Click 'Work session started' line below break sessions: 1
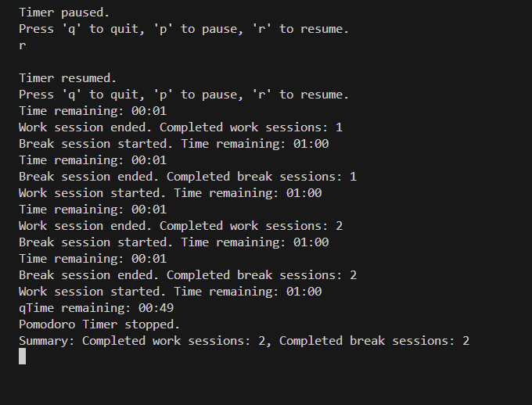Viewport: 532px width, 405px height. click(x=170, y=193)
